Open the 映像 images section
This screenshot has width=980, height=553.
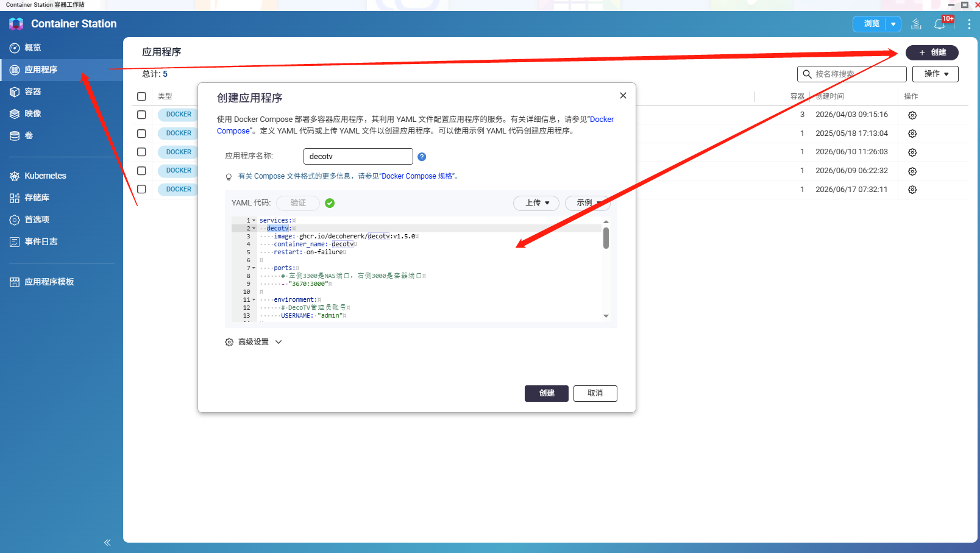61,113
